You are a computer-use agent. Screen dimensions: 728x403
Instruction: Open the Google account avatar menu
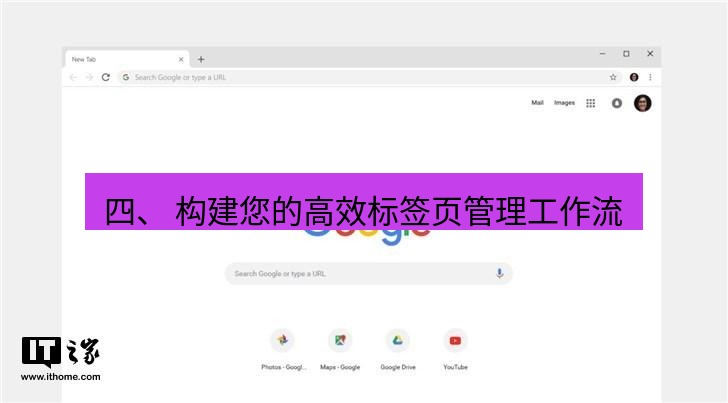coord(643,103)
